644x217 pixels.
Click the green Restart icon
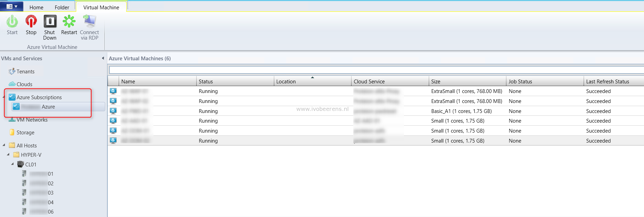coord(69,21)
